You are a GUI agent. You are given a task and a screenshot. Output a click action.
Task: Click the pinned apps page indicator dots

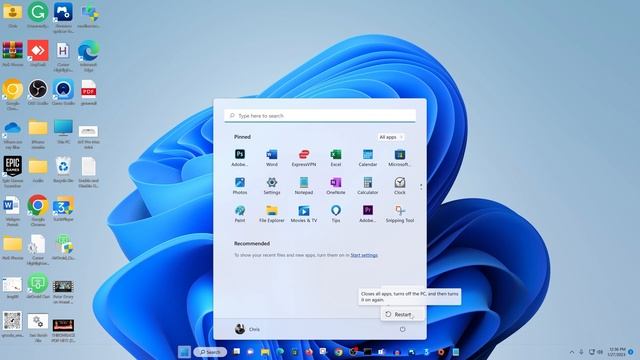[421, 187]
